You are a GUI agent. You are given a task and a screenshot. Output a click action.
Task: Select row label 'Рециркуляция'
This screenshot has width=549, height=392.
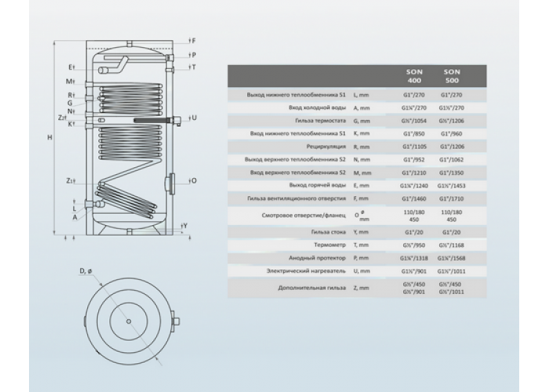326,147
